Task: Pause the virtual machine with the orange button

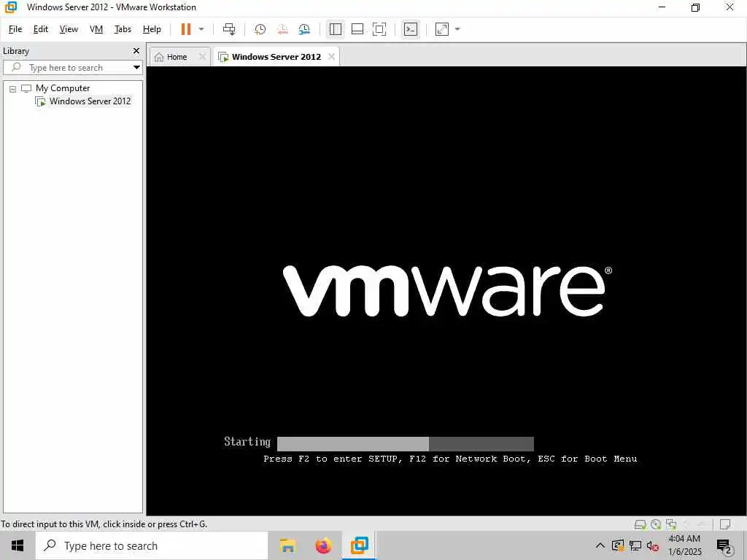Action: 186,29
